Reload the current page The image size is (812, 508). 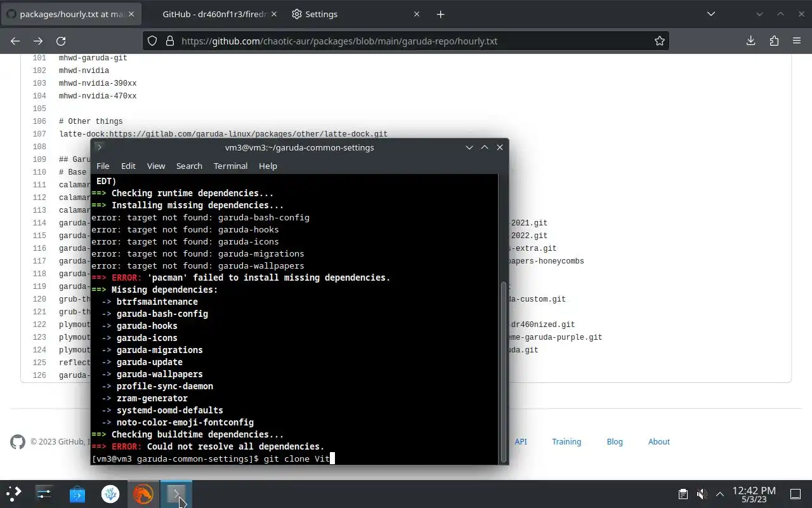click(x=61, y=41)
